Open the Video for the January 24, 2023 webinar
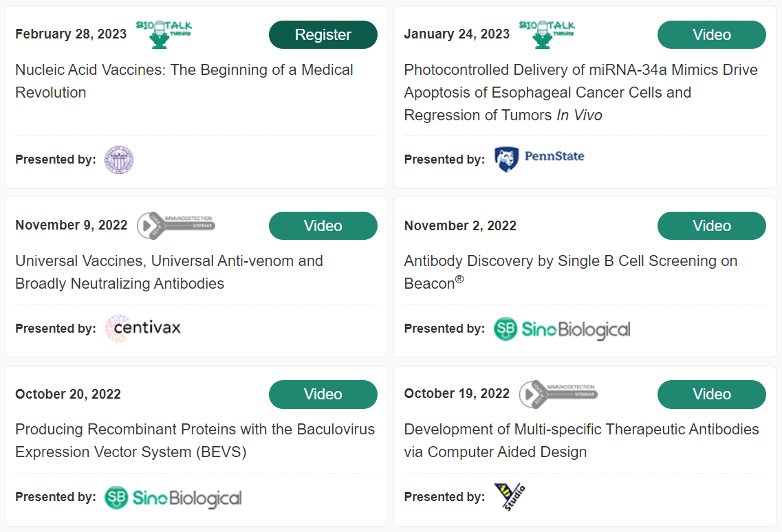 pyautogui.click(x=711, y=34)
